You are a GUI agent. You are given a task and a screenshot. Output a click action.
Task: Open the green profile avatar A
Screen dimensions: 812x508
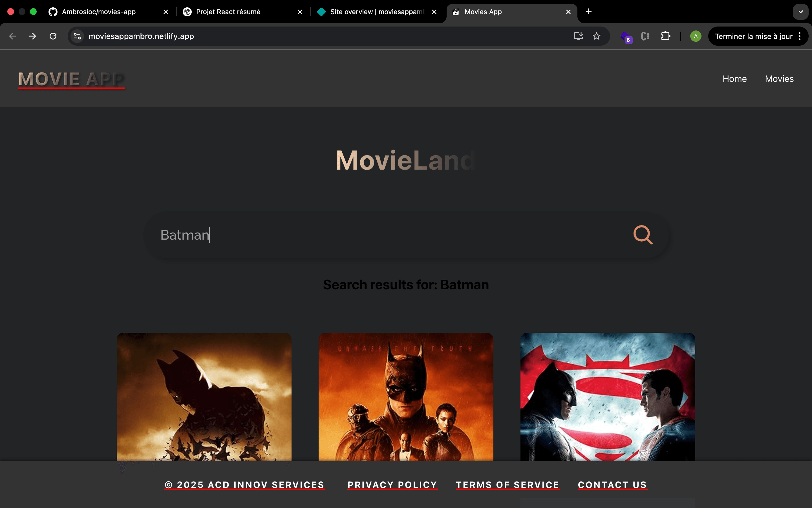click(x=696, y=36)
